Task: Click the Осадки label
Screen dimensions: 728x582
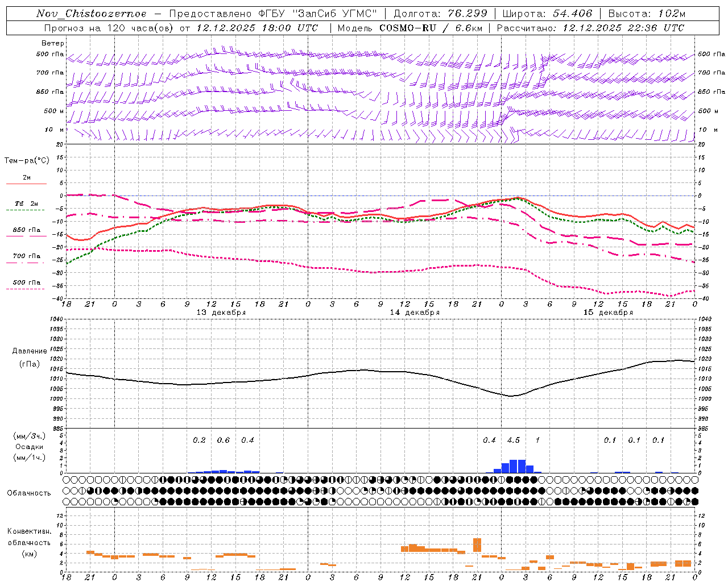Action: [29, 447]
